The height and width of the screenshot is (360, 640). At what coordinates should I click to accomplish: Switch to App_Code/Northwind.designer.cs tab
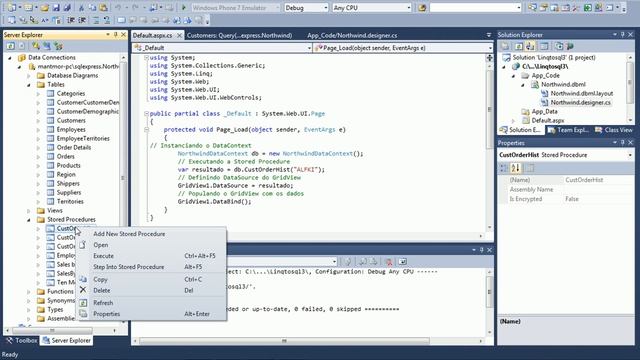point(352,36)
